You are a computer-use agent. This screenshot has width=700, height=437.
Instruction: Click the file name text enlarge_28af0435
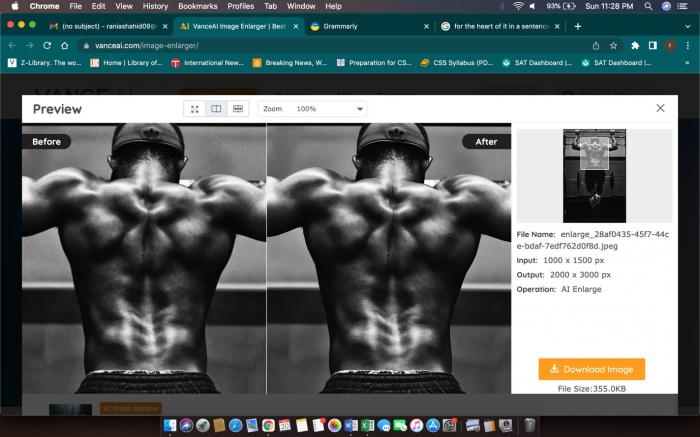tap(593, 240)
